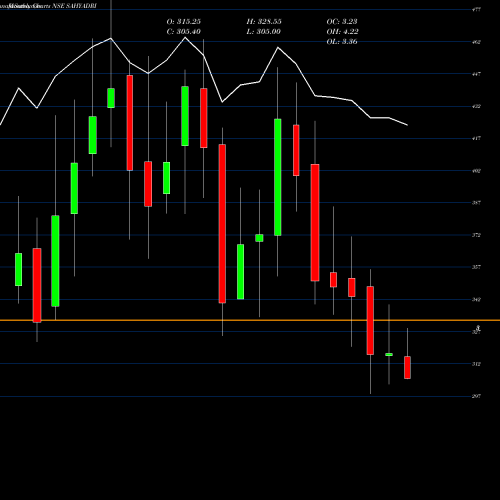Viewport: 500px width, 500px height.
Task: Click the 342 price axis label
Action: coord(477,299)
